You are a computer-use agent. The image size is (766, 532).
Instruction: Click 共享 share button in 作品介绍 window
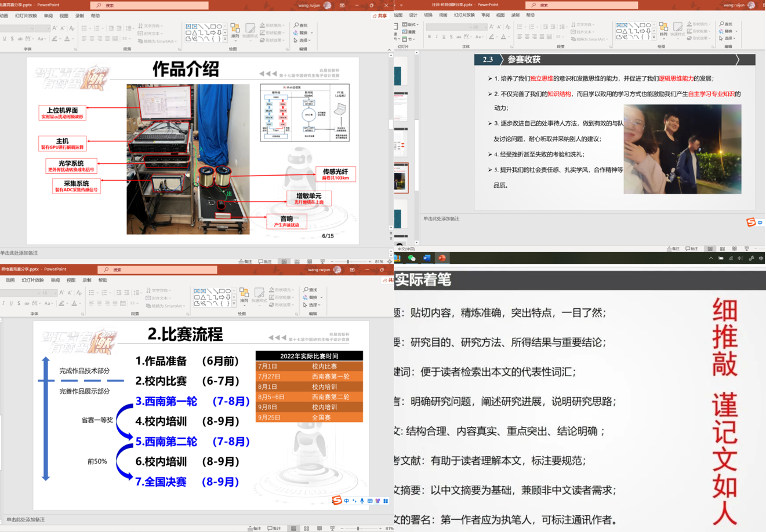tap(380, 16)
